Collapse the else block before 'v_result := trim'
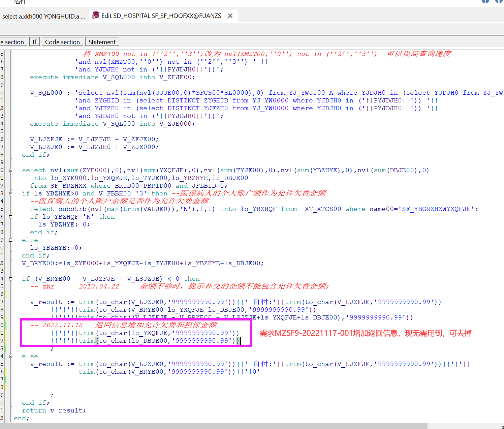Image resolution: width=504 pixels, height=429 pixels. (x=10, y=356)
